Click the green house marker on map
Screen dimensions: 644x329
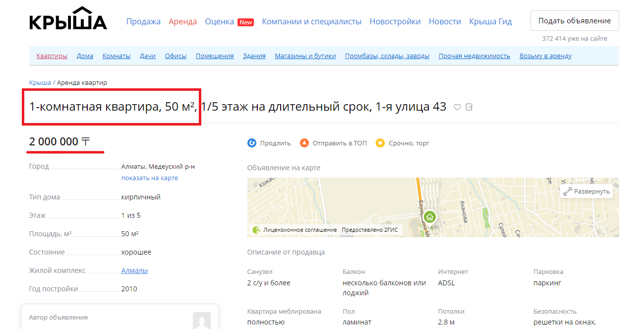(x=430, y=217)
